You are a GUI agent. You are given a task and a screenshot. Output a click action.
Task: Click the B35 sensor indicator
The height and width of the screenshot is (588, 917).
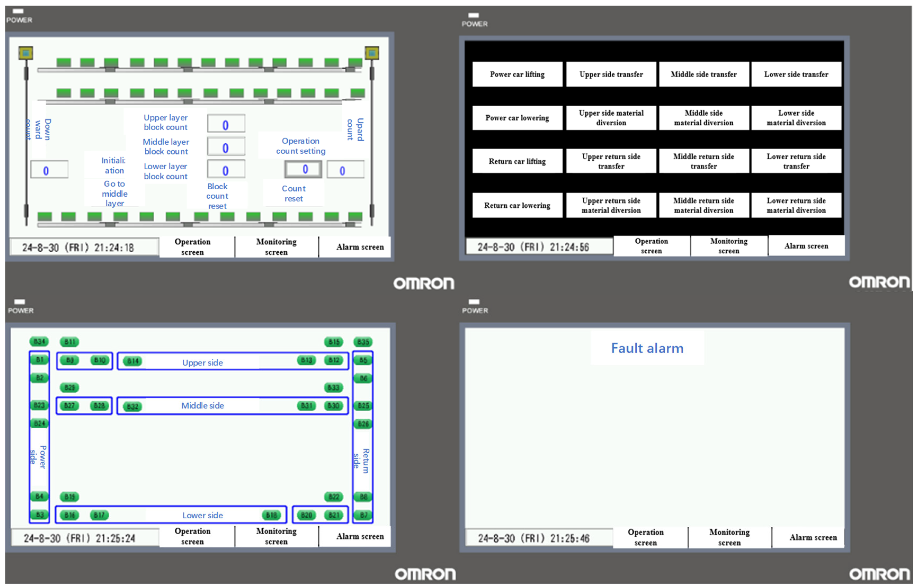click(x=363, y=342)
